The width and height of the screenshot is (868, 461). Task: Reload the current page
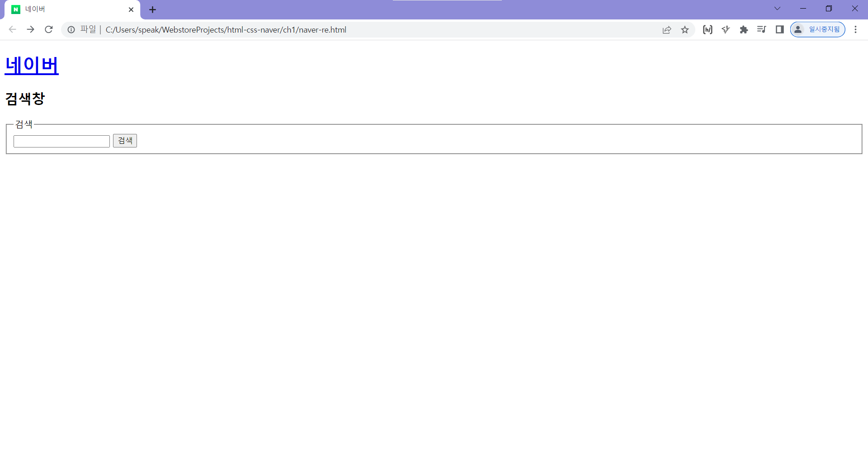[49, 29]
